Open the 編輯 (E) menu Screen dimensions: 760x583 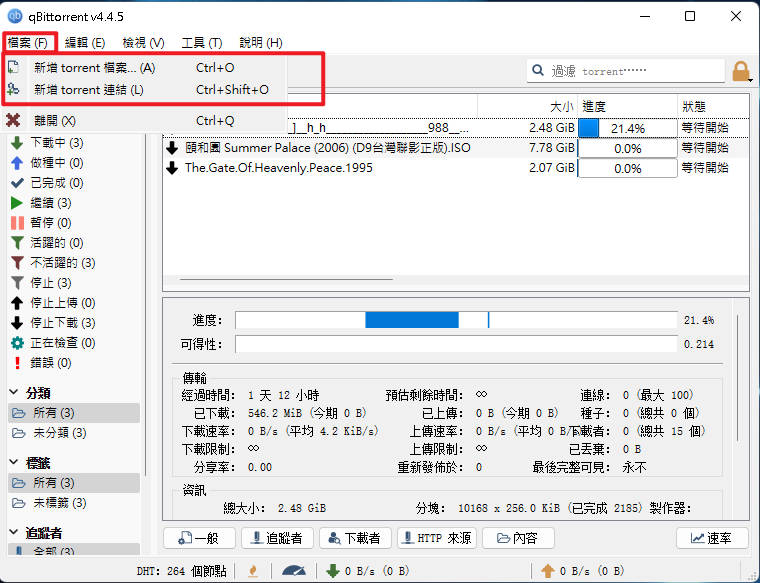(85, 43)
